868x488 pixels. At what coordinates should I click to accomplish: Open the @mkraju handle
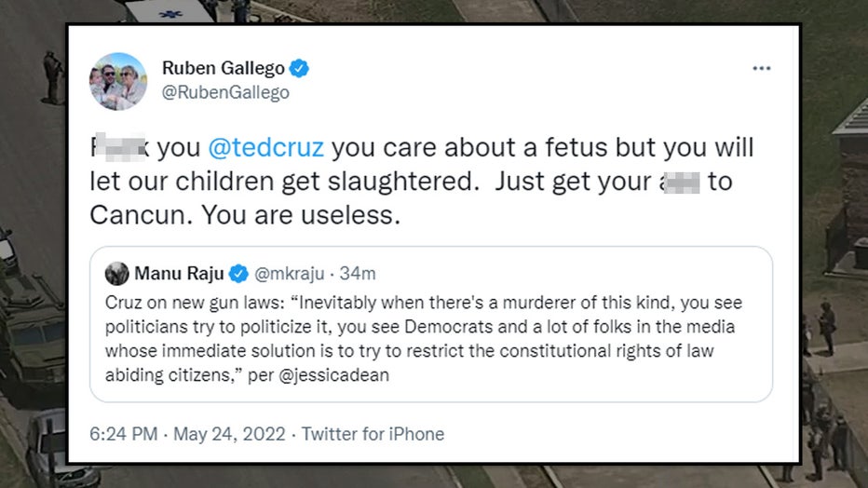coord(287,273)
